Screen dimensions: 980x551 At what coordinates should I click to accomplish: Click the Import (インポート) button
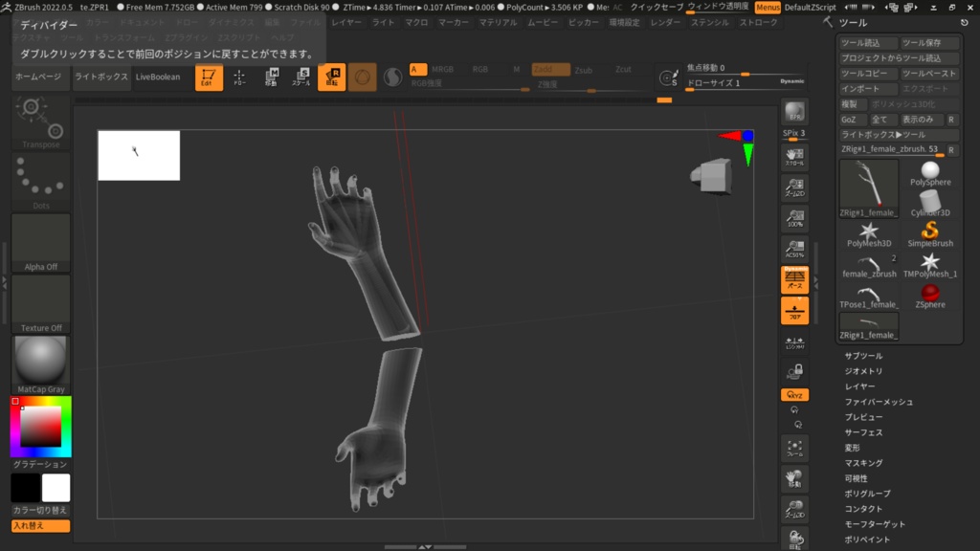[869, 89]
